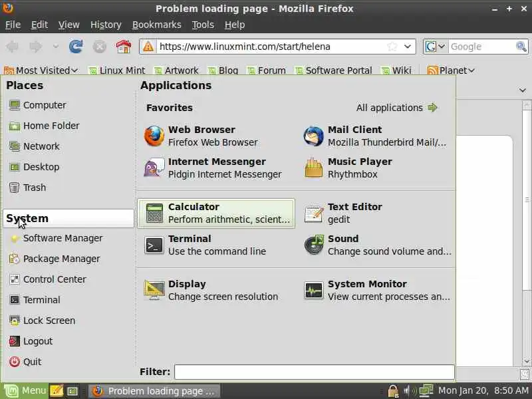
Task: Open Control Center
Action: point(47,279)
